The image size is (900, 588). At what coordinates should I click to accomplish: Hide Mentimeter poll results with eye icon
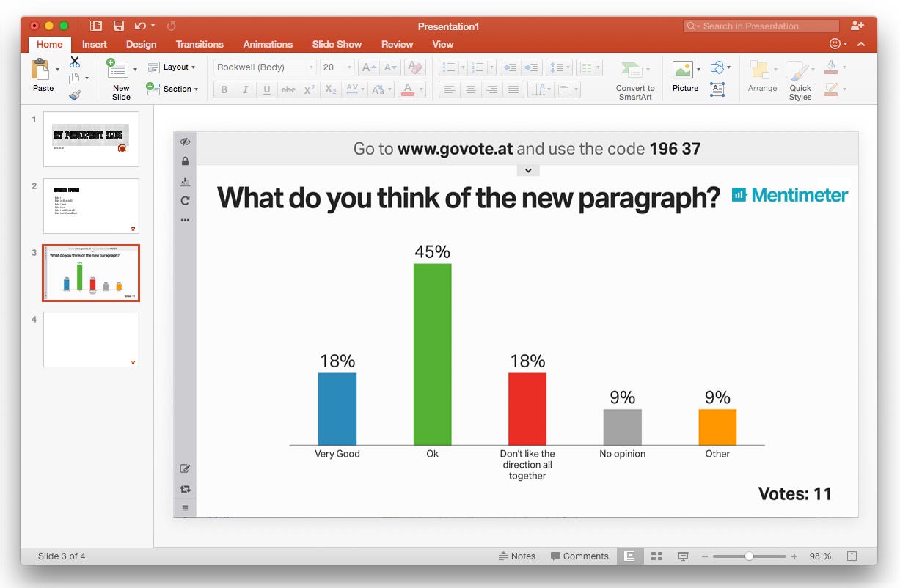(x=185, y=141)
